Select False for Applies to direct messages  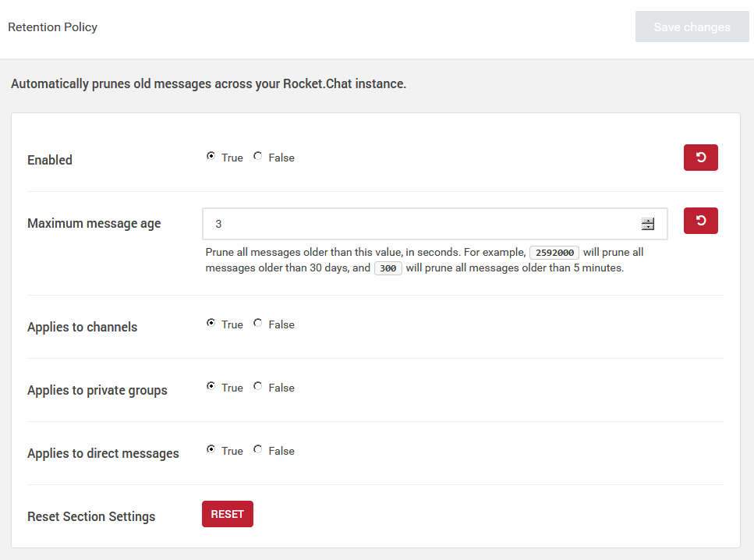pos(258,449)
